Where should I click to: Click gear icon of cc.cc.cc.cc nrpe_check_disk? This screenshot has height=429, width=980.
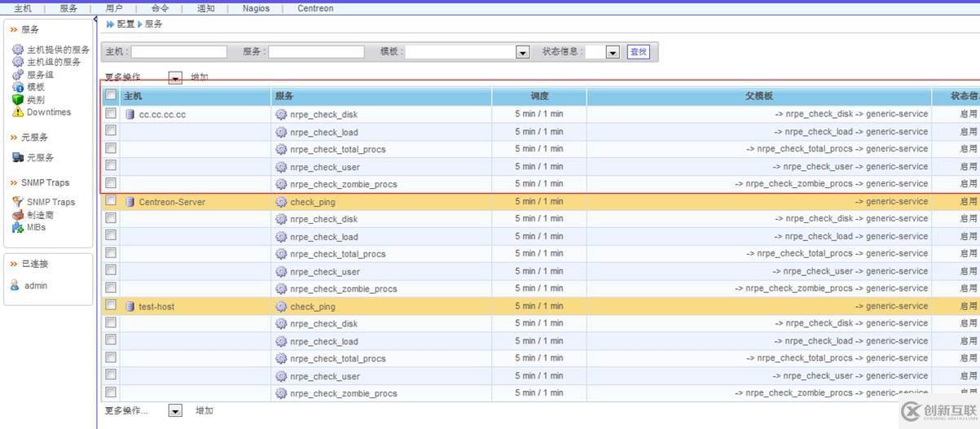point(281,115)
